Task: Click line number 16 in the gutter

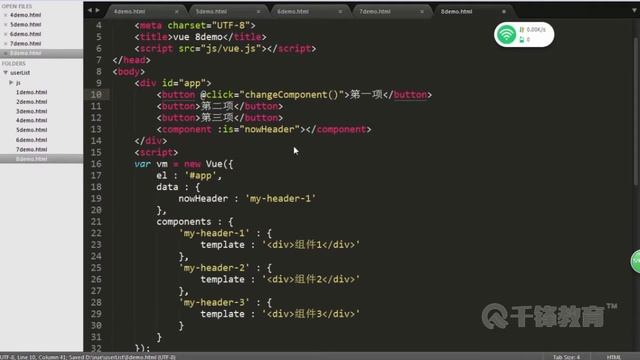Action: 96,164
